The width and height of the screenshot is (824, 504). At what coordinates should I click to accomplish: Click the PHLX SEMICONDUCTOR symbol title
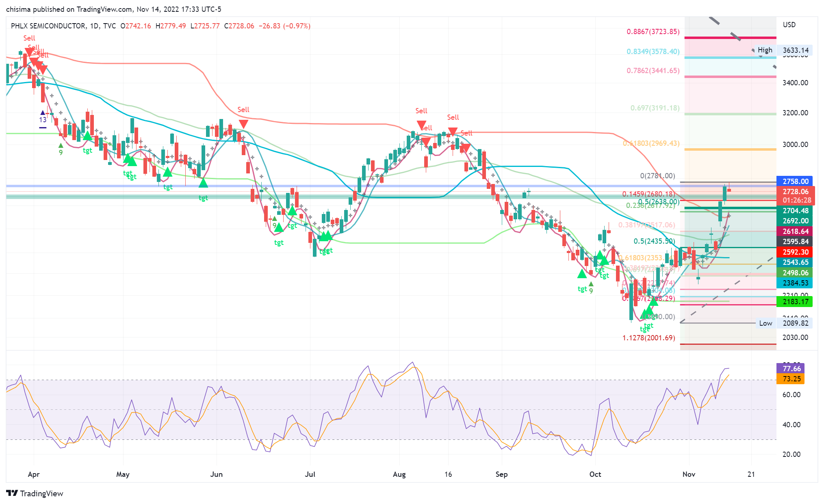[x=48, y=26]
